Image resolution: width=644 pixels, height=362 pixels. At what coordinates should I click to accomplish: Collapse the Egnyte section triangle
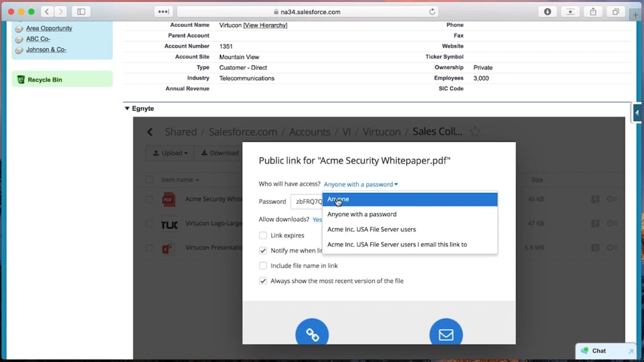(x=127, y=109)
